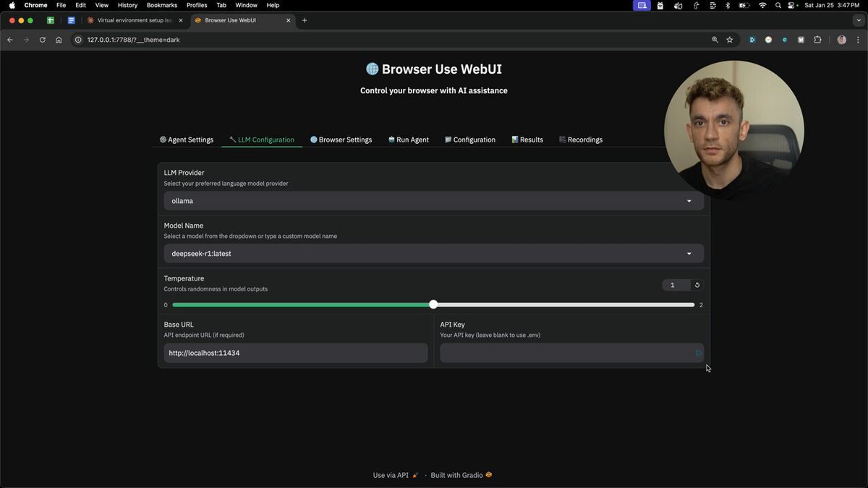868x488 pixels.
Task: Click the Base URL input field
Action: pyautogui.click(x=296, y=353)
